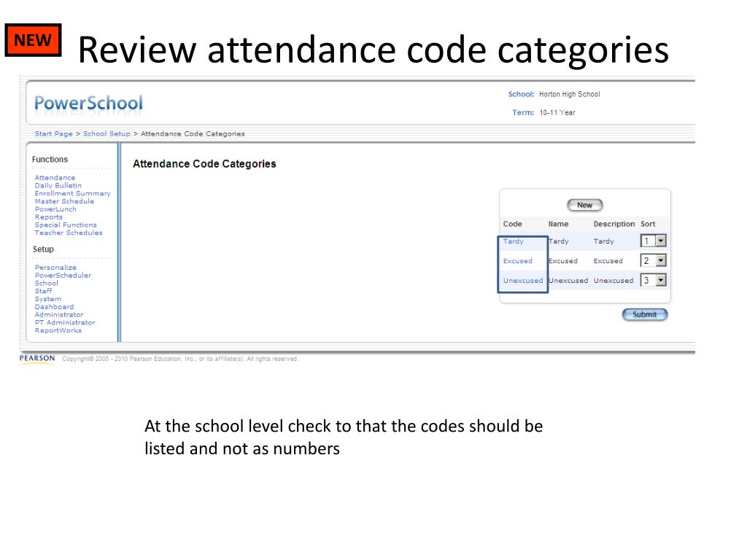Open School Setup breadcrumb link
The height and width of the screenshot is (560, 747).
pos(107,134)
